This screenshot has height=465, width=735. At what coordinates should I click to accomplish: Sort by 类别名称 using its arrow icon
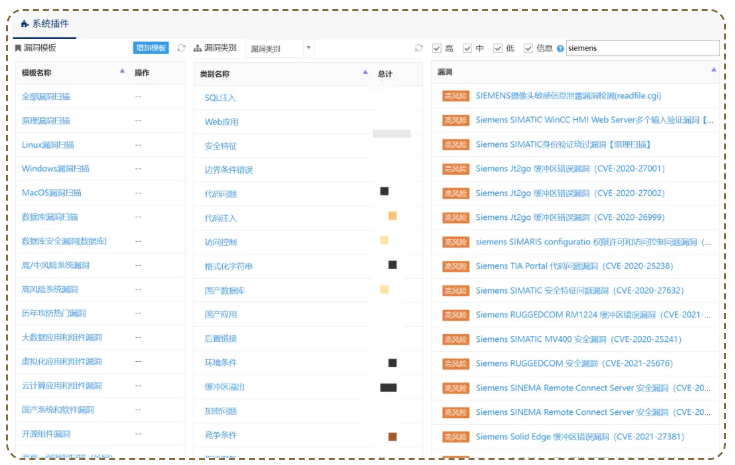365,73
